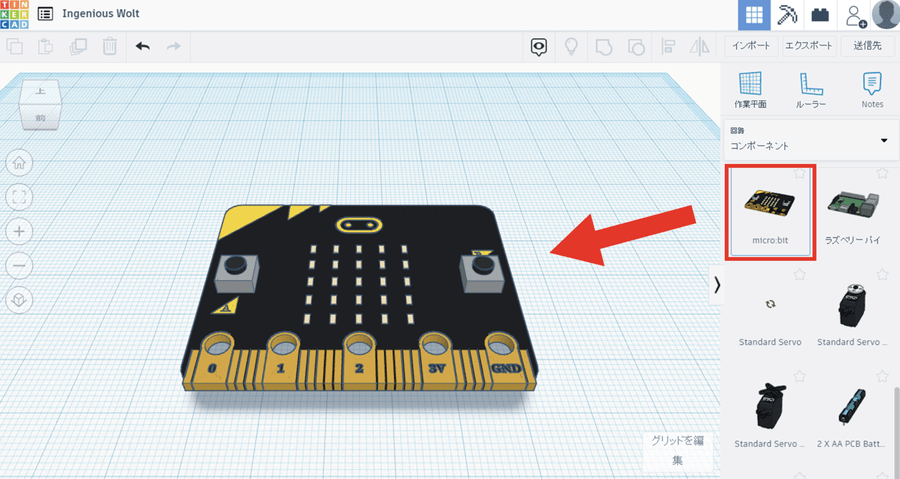The width and height of the screenshot is (900, 479).
Task: Click the Paste toolbar icon
Action: pyautogui.click(x=45, y=46)
